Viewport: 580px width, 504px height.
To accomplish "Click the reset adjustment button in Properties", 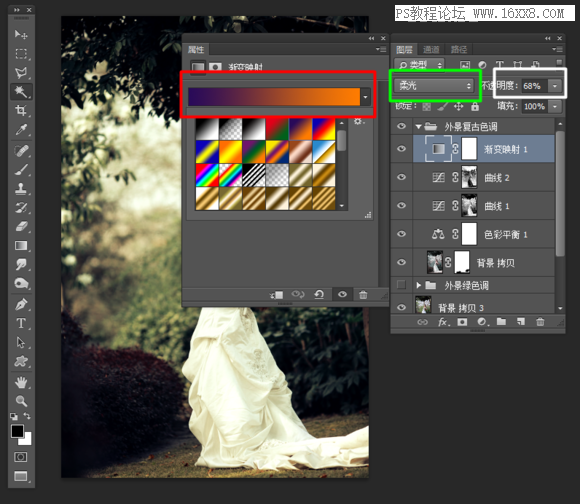I will point(319,294).
